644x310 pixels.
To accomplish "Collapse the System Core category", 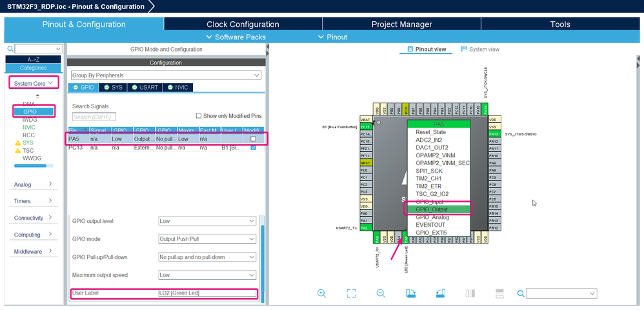I will (34, 83).
